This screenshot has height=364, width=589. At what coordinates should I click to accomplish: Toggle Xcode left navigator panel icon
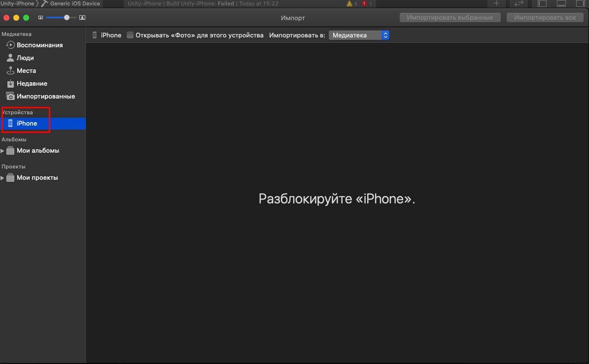point(542,3)
